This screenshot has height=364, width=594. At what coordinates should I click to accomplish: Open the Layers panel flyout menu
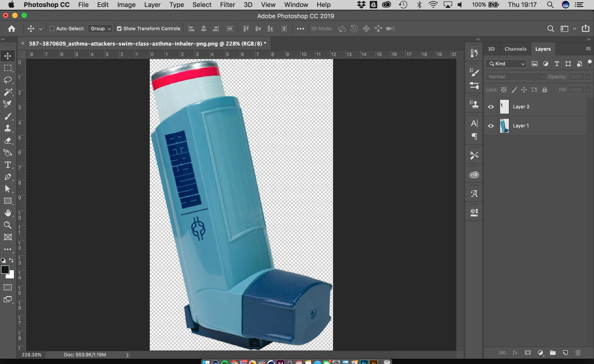[588, 49]
